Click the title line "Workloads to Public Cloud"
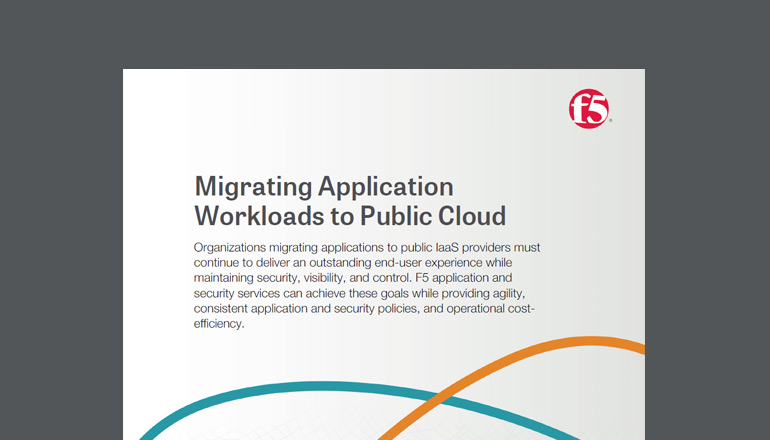Viewport: 770px width, 440px height. (350, 216)
